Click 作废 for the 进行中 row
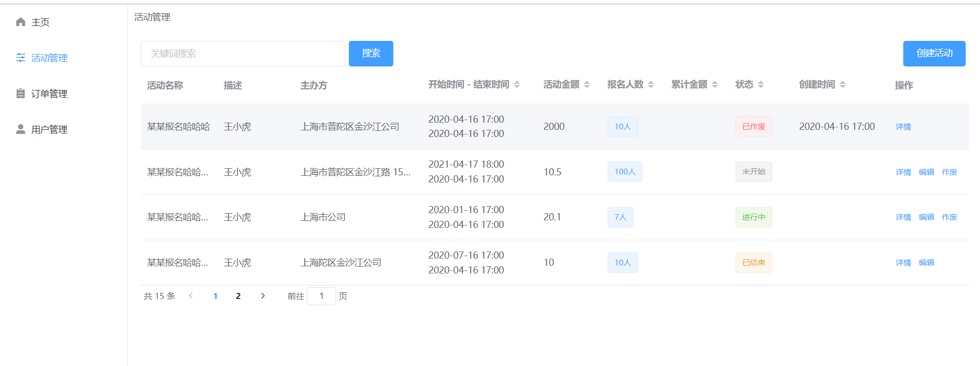 click(949, 217)
